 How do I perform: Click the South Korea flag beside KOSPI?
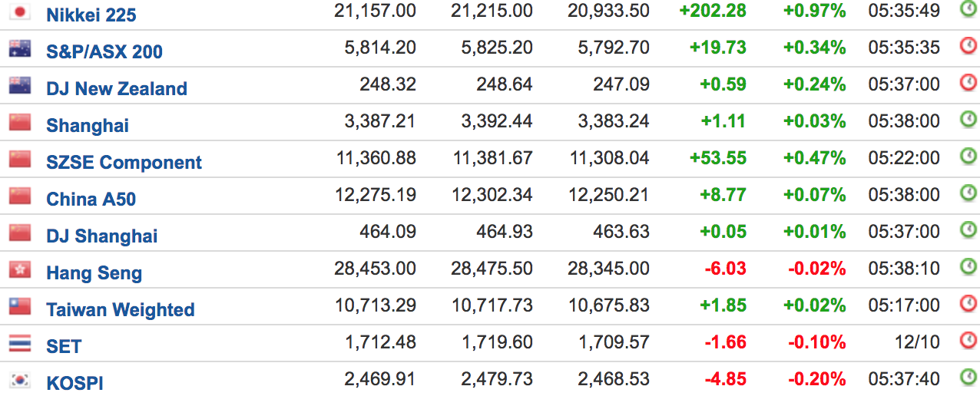coord(20,380)
